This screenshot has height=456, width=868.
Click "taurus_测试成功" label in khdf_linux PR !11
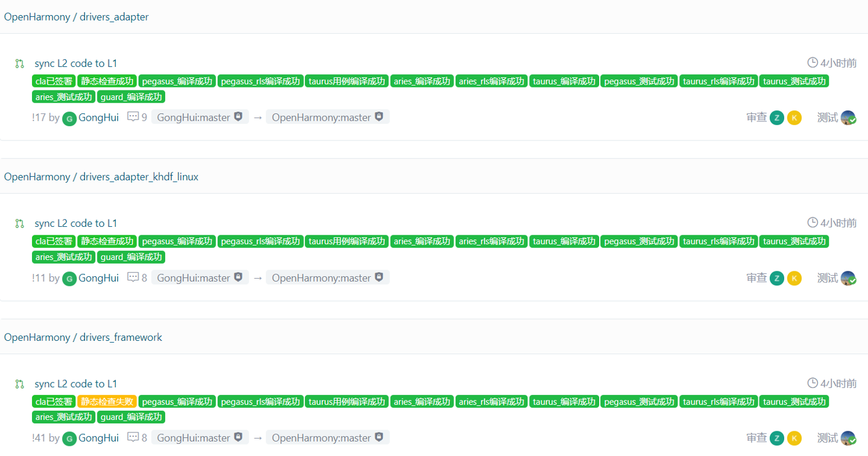pos(794,241)
